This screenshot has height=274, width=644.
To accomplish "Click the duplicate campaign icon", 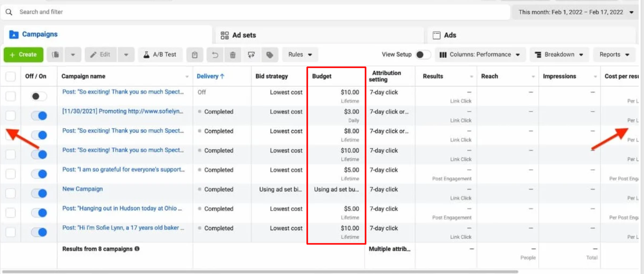I will click(55, 55).
